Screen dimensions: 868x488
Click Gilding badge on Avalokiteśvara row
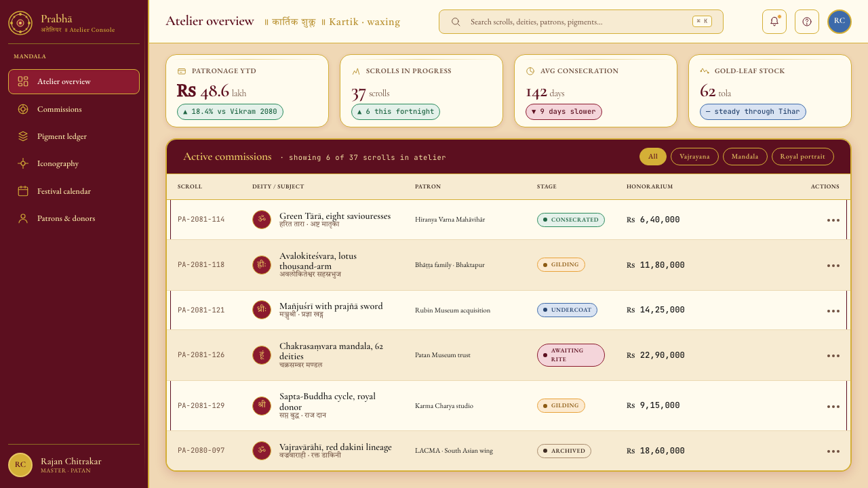click(561, 265)
